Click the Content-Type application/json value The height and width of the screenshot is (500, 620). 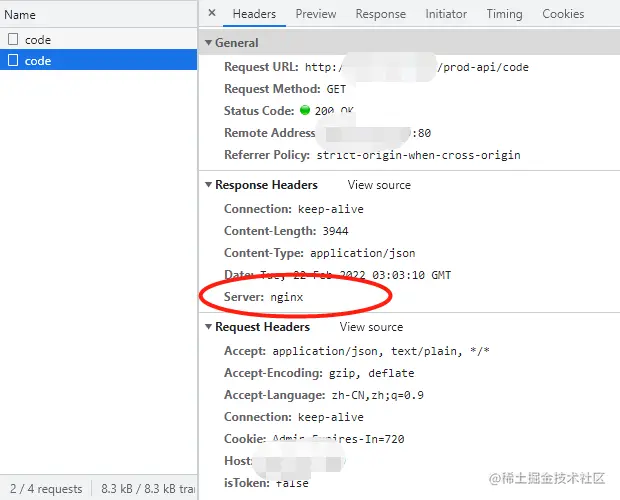coord(363,253)
